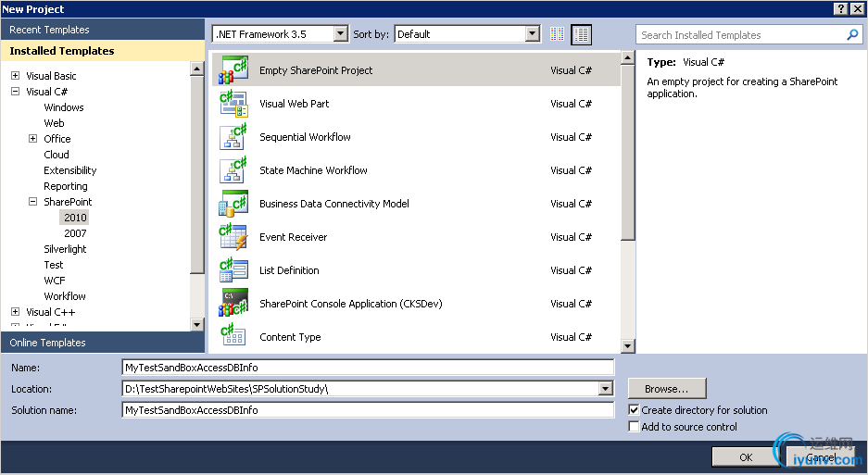Screen dimensions: 868x475
Task: Click template tree scrollbar up arrow
Action: tap(196, 69)
